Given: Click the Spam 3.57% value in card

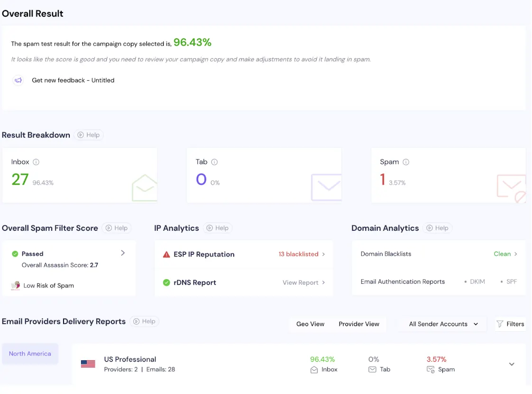Looking at the screenshot, I should pyautogui.click(x=397, y=183).
